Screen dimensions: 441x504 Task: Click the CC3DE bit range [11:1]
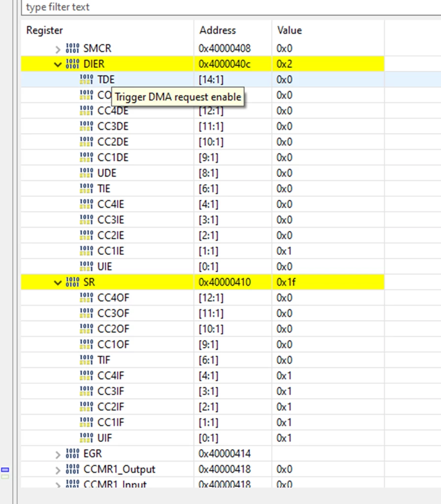211,126
